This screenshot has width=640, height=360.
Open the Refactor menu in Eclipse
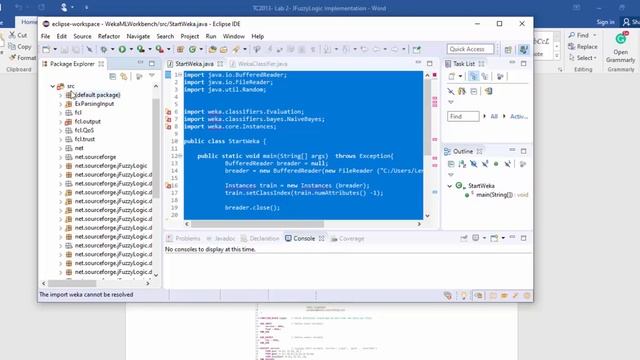pos(109,36)
